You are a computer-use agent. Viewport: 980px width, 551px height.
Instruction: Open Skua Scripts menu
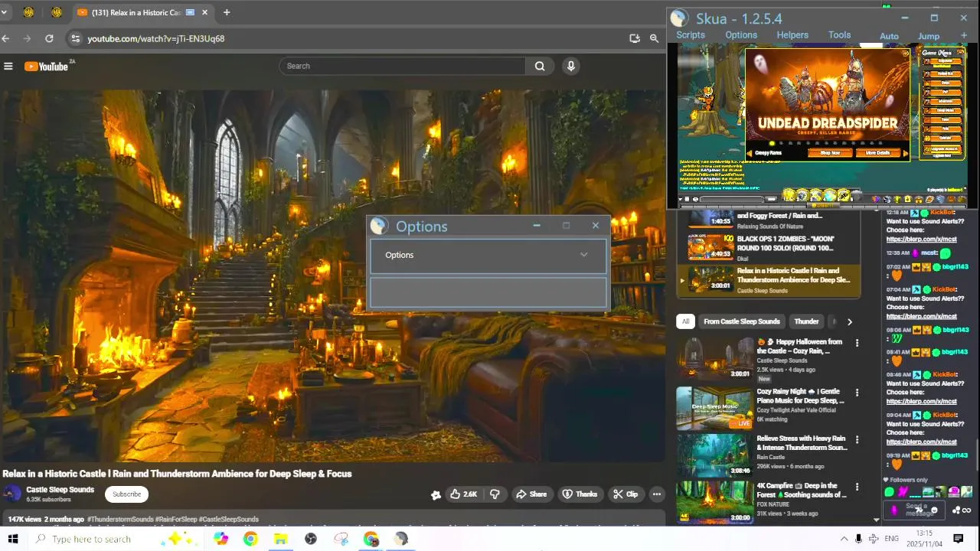(x=691, y=35)
